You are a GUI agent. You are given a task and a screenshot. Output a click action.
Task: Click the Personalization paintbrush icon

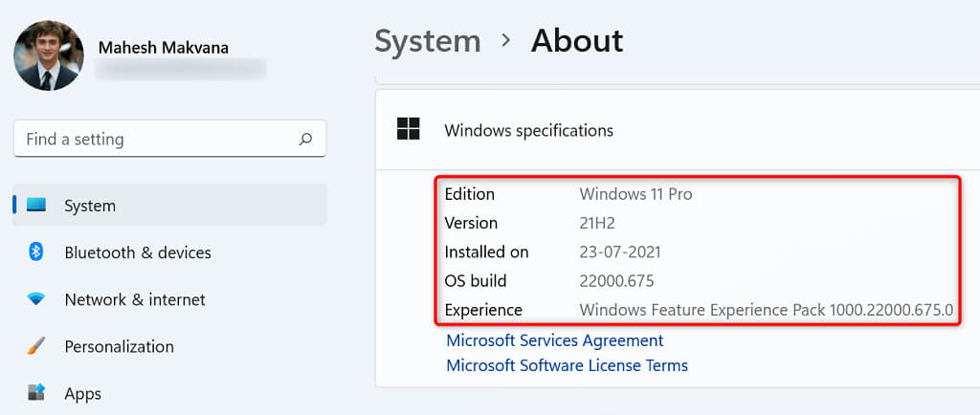[x=36, y=346]
